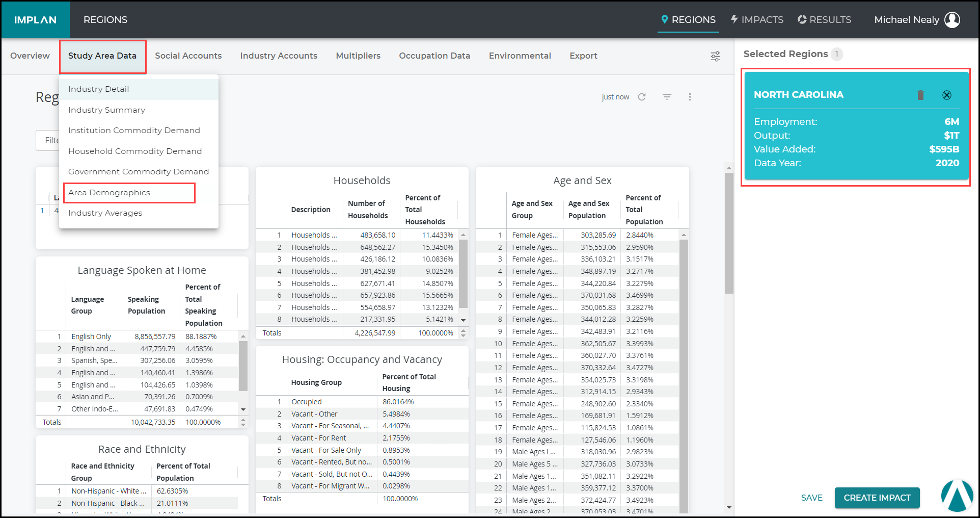Choose Government Commodity Demand
This screenshot has height=518, width=980.
pos(139,172)
